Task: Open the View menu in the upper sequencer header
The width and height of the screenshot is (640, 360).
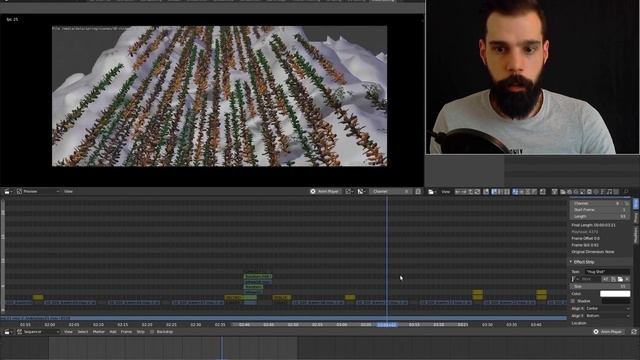Action: pos(446,192)
